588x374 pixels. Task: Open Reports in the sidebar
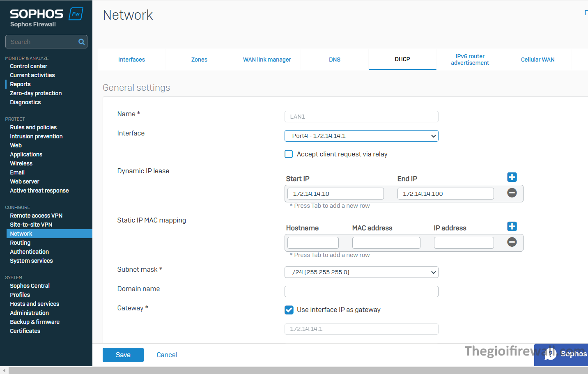point(20,84)
